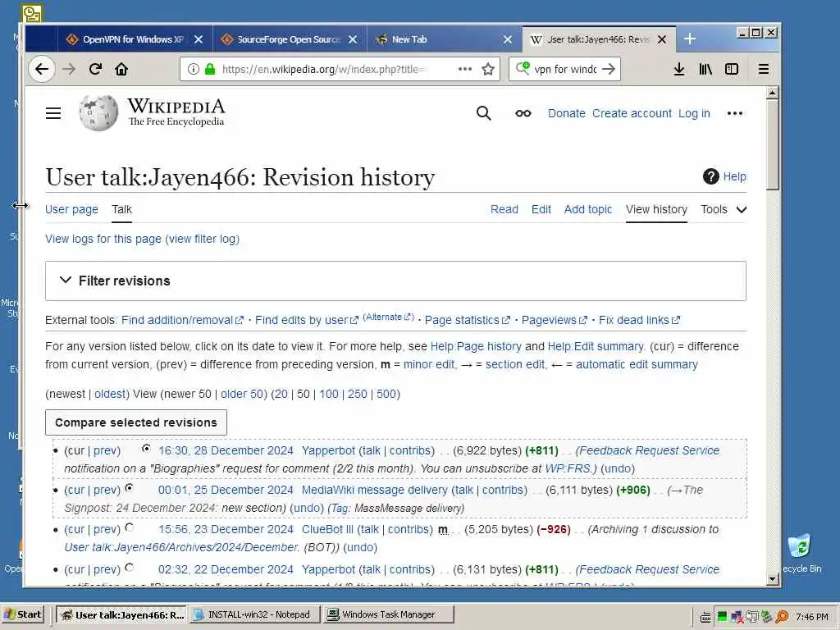Show the older 50 revisions
Screen dimensions: 840x630
242,394
